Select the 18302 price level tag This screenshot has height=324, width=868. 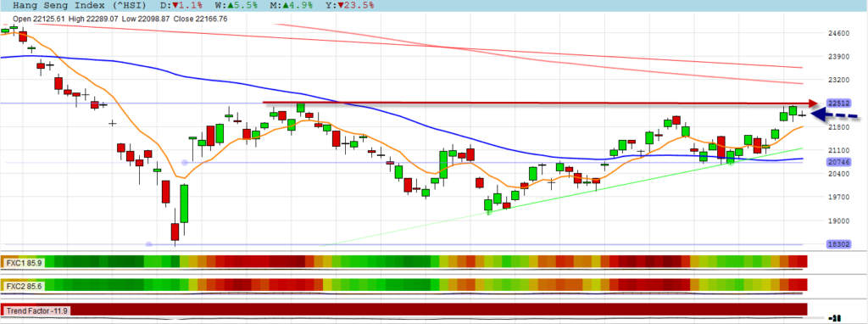[838, 244]
